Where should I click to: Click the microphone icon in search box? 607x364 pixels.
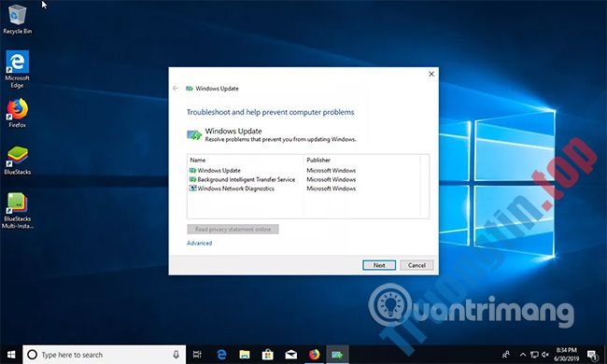pyautogui.click(x=176, y=355)
